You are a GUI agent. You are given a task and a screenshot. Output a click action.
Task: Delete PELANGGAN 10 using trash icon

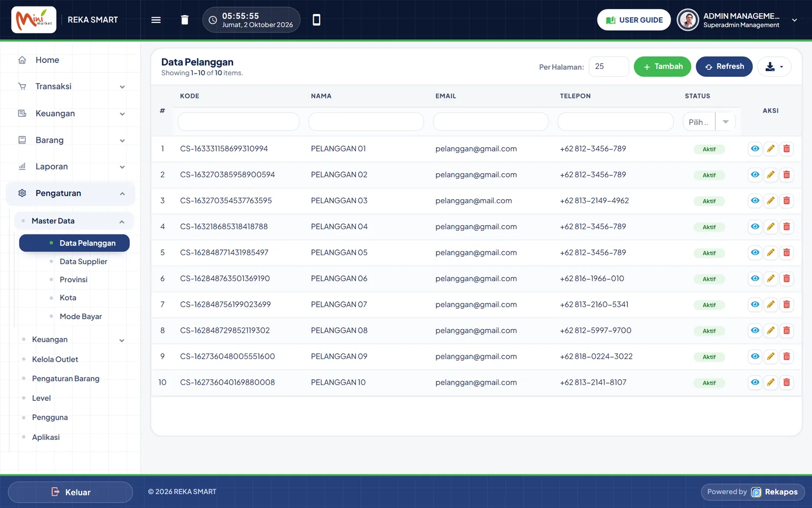[786, 382]
